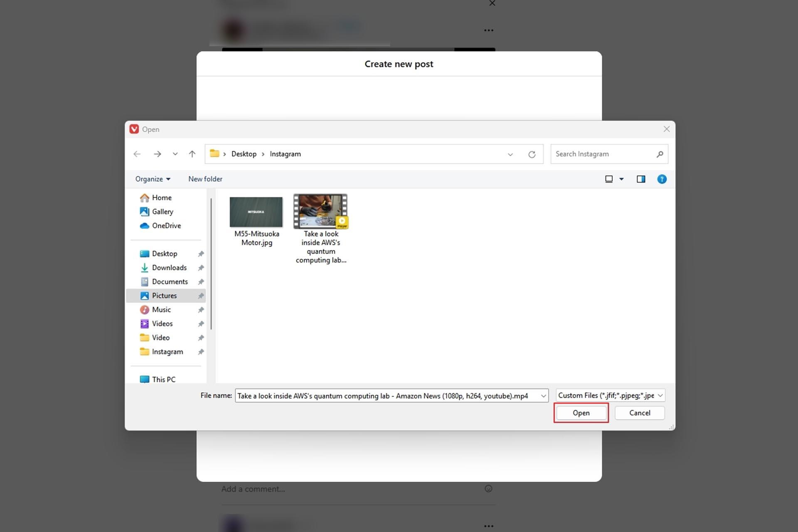Image resolution: width=798 pixels, height=532 pixels.
Task: Open recent locations chevron beside forward arrow
Action: [x=175, y=154]
